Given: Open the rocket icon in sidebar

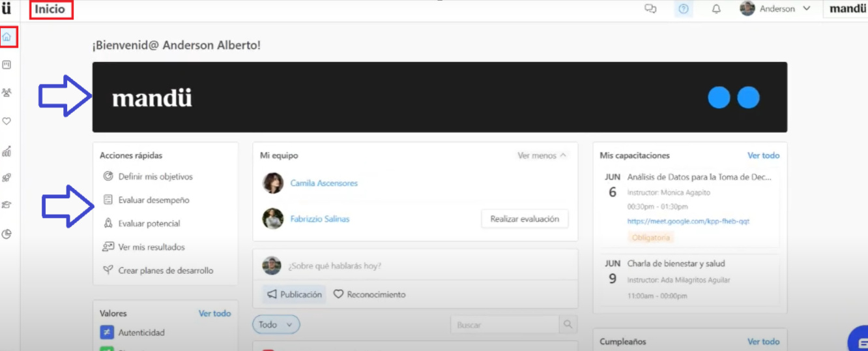Looking at the screenshot, I should point(7,177).
